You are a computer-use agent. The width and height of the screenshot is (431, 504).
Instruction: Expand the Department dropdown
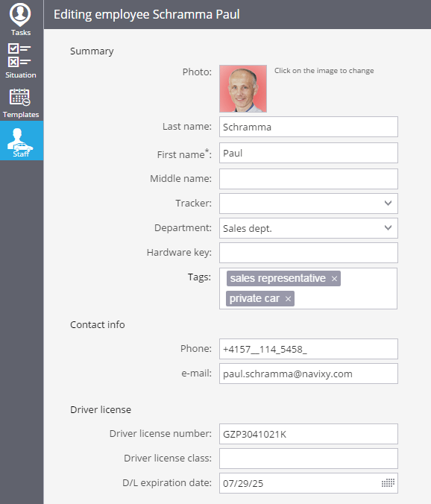388,228
